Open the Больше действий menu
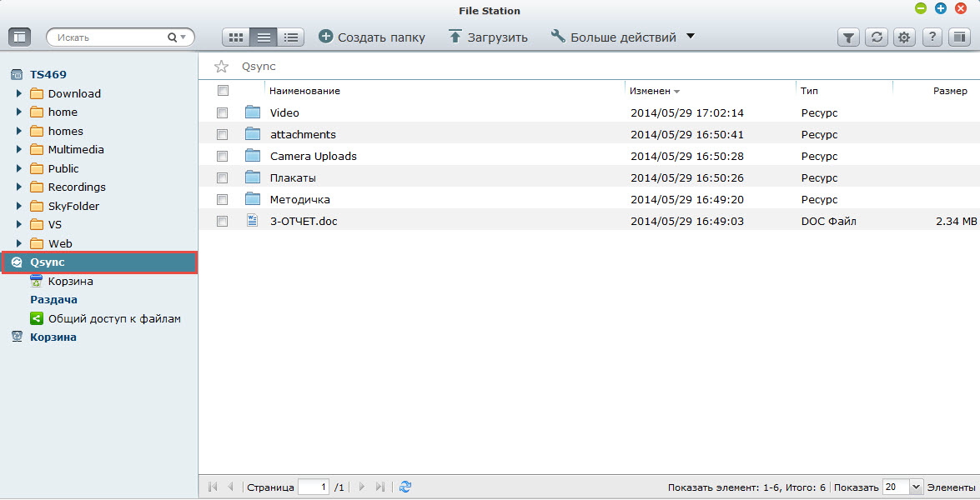The image size is (980, 500). pyautogui.click(x=622, y=37)
